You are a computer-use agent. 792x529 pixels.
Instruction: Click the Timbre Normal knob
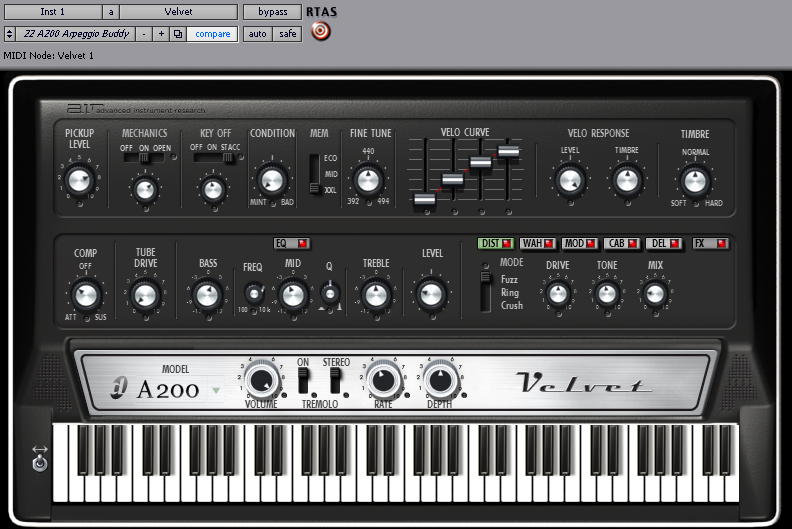[x=695, y=181]
